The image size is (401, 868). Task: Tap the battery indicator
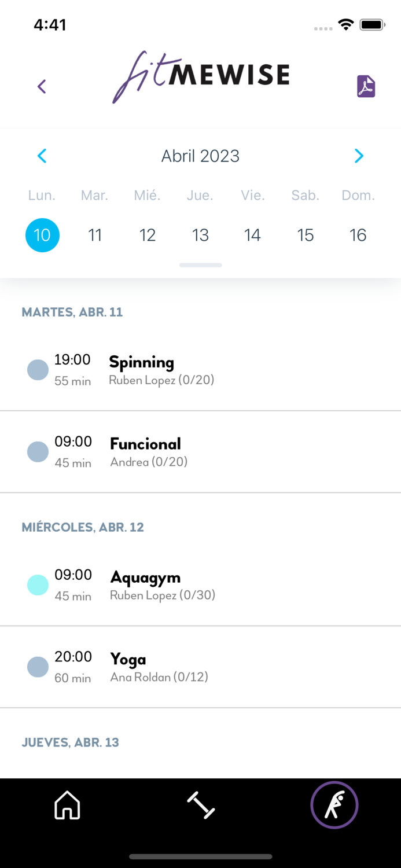click(x=372, y=24)
